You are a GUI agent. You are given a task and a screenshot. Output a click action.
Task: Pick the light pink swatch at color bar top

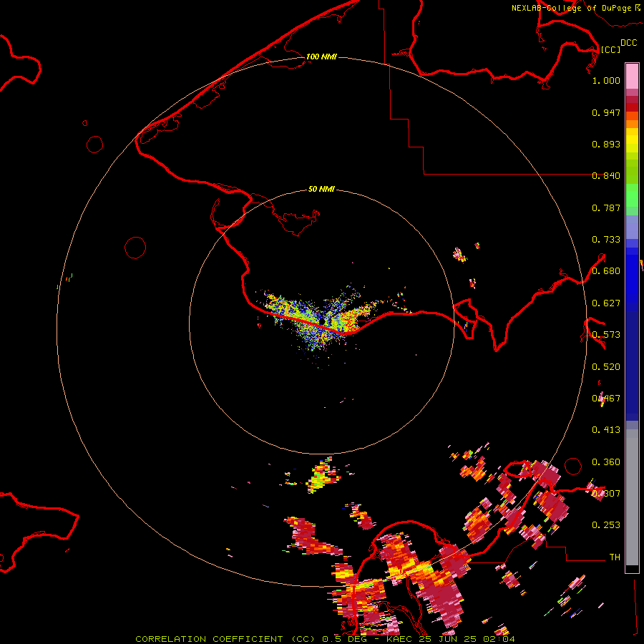pyautogui.click(x=632, y=77)
